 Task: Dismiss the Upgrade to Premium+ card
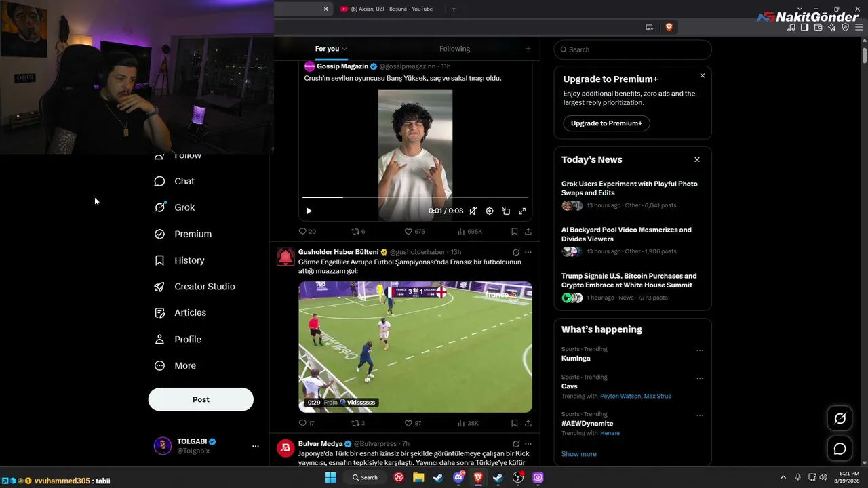click(703, 76)
